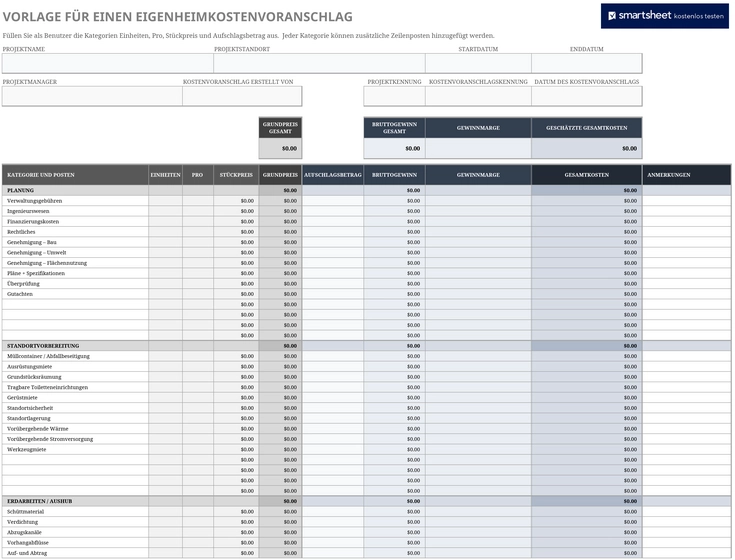Click the Projektname input field
This screenshot has width=735, height=560.
[x=108, y=63]
